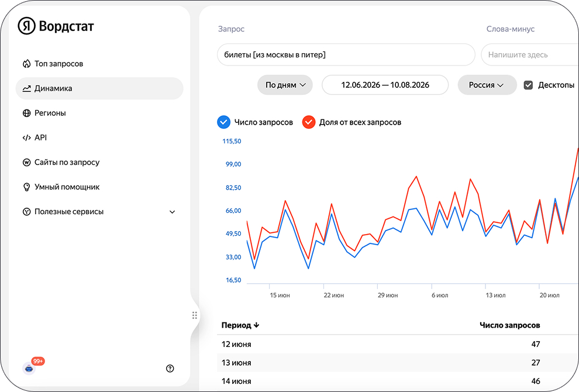Click the 22 июн axis label
The width and height of the screenshot is (579, 392).
[x=334, y=295]
